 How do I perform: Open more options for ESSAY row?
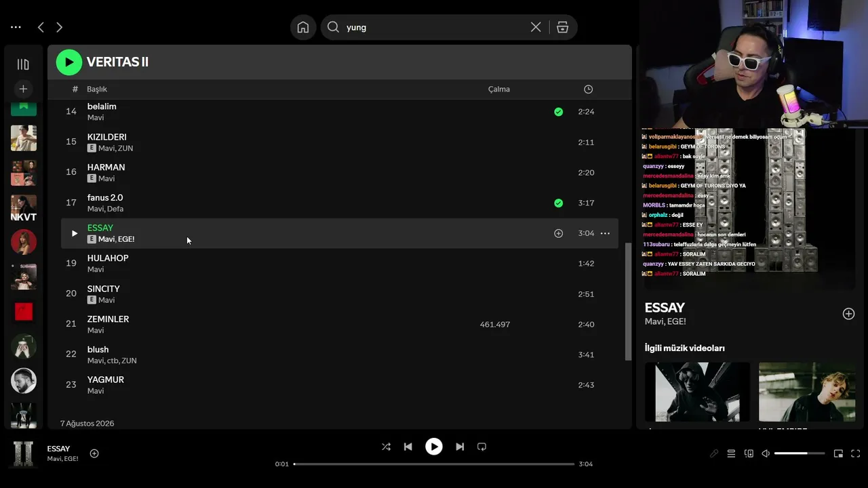coord(605,233)
